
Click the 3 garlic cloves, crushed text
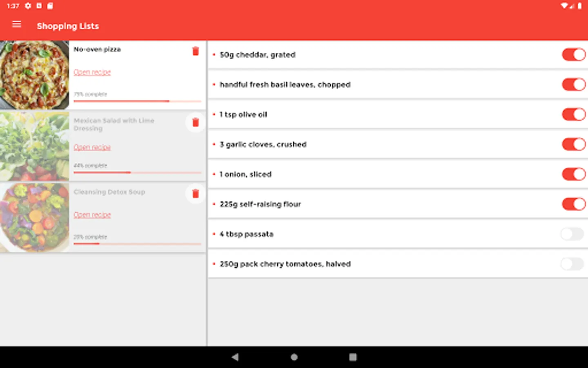coord(263,144)
